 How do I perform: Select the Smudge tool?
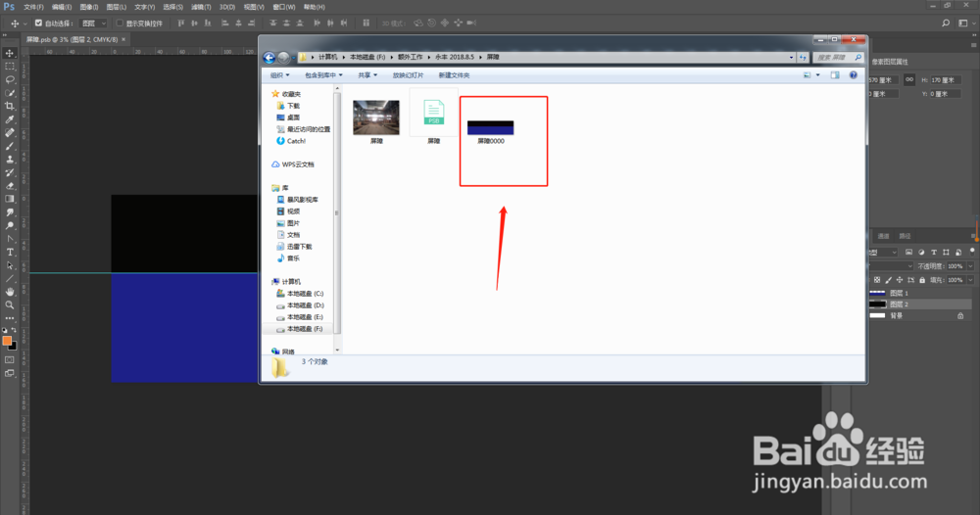pyautogui.click(x=10, y=212)
